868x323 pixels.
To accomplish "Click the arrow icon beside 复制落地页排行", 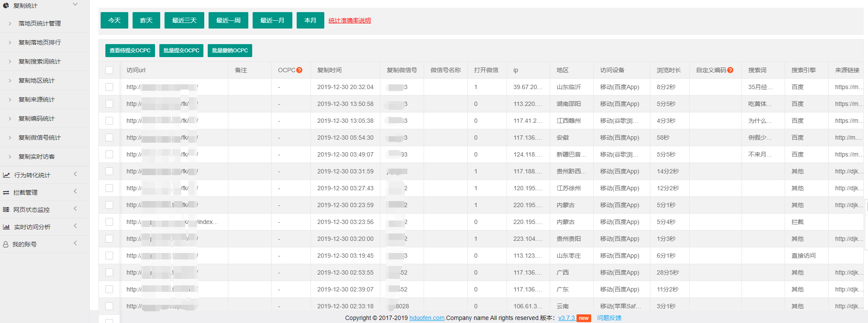I will click(10, 42).
